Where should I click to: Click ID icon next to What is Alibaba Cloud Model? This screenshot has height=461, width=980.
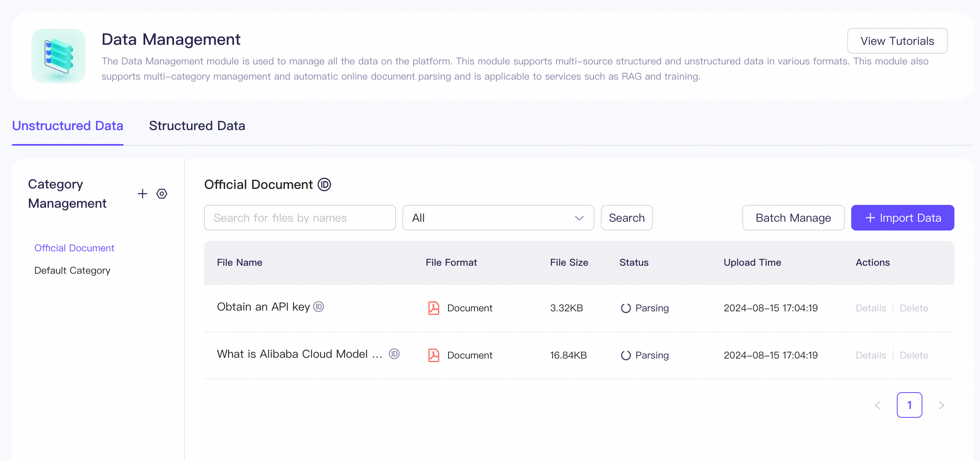pyautogui.click(x=394, y=354)
